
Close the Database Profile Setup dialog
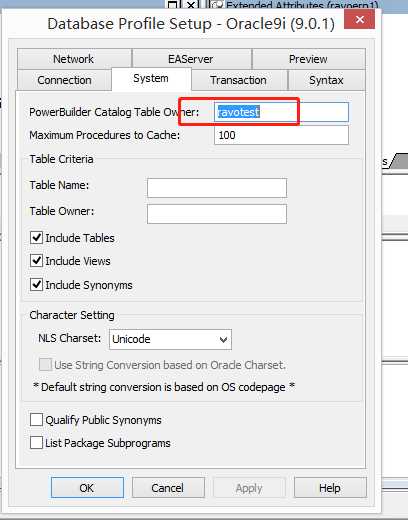click(359, 19)
